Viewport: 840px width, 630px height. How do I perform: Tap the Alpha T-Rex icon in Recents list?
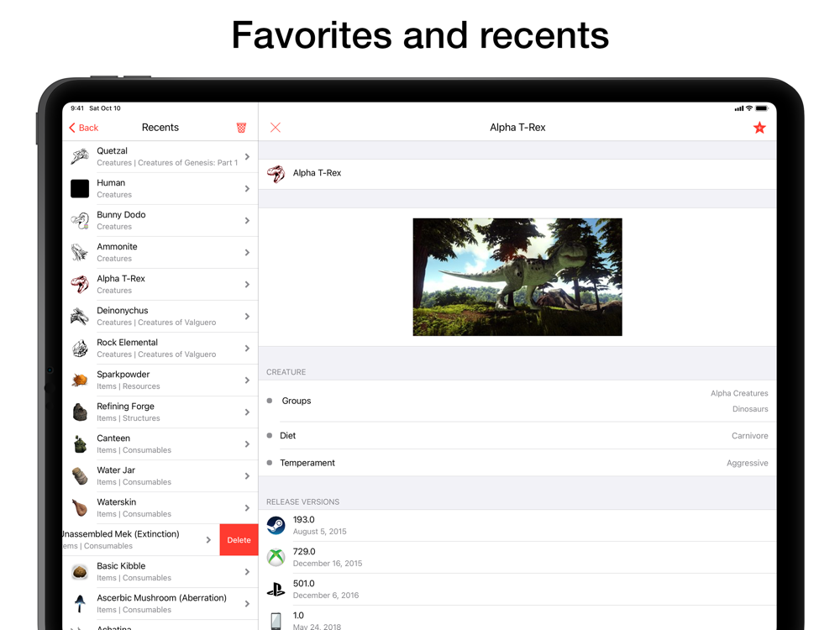tap(80, 285)
